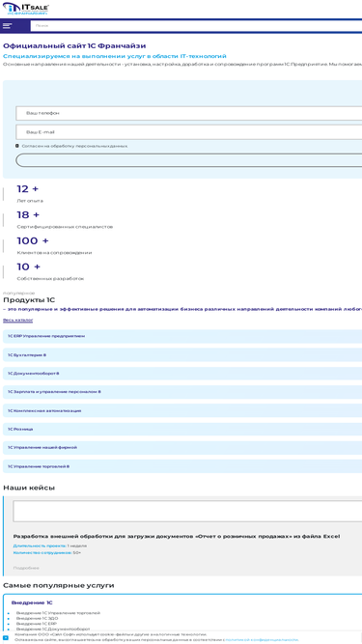Open the 'Весь каталог' link
Image resolution: width=362 pixels, height=644 pixels.
tap(18, 320)
